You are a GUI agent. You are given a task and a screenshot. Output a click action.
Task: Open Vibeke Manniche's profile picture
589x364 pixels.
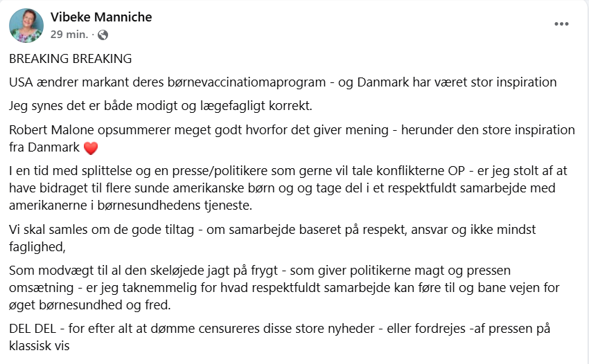(x=26, y=26)
